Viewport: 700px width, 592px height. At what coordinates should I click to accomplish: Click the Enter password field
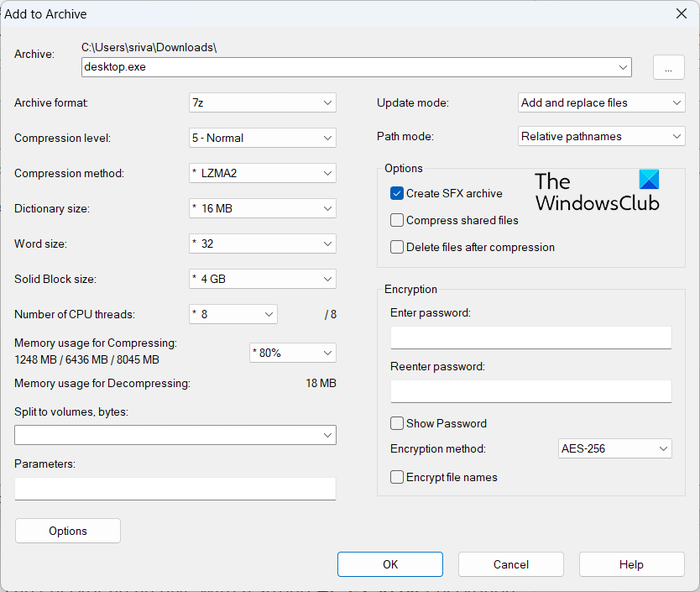tap(530, 337)
